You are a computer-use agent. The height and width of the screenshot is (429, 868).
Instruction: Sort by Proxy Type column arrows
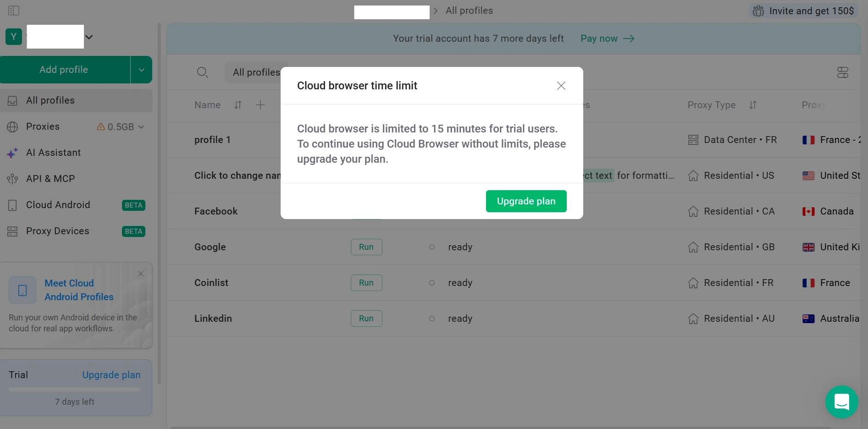coord(753,105)
